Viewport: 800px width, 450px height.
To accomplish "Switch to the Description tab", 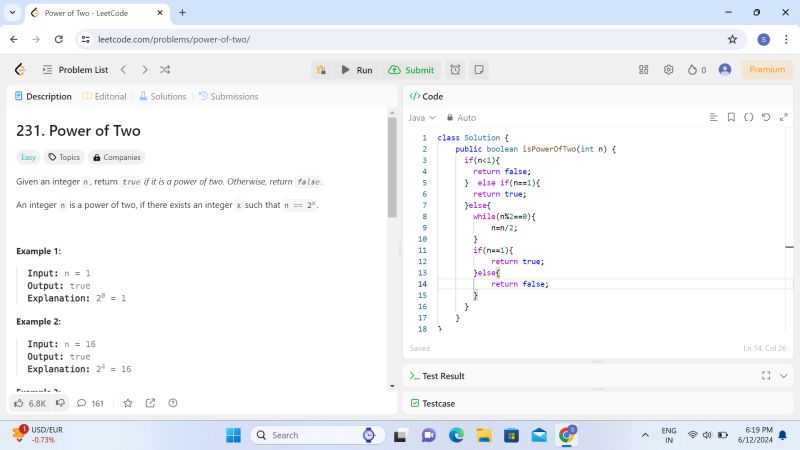I will coord(43,96).
